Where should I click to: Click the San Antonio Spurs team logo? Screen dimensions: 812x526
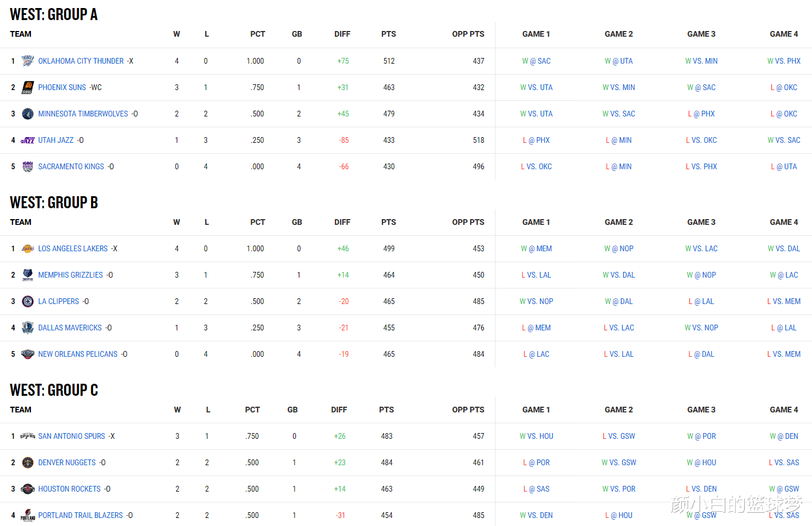tap(28, 436)
